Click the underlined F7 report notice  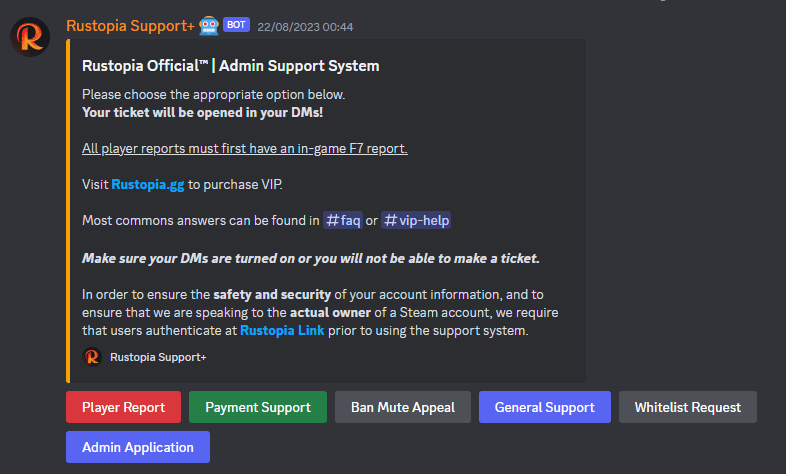click(245, 148)
